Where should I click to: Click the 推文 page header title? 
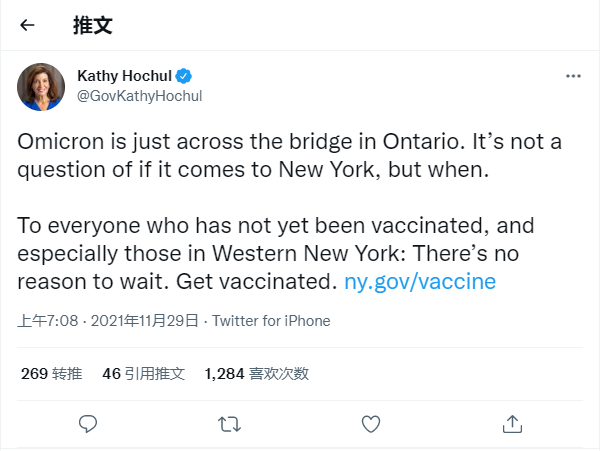click(x=92, y=26)
